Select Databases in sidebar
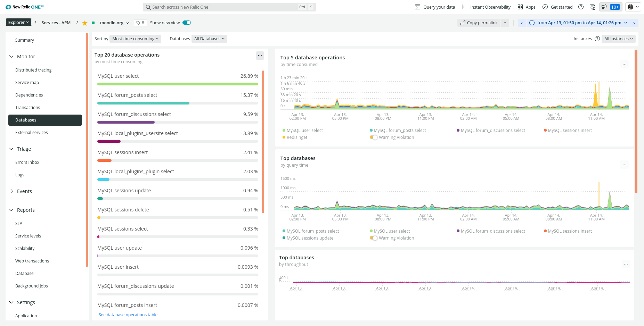Screen dimensions: 644x326 click(45, 120)
